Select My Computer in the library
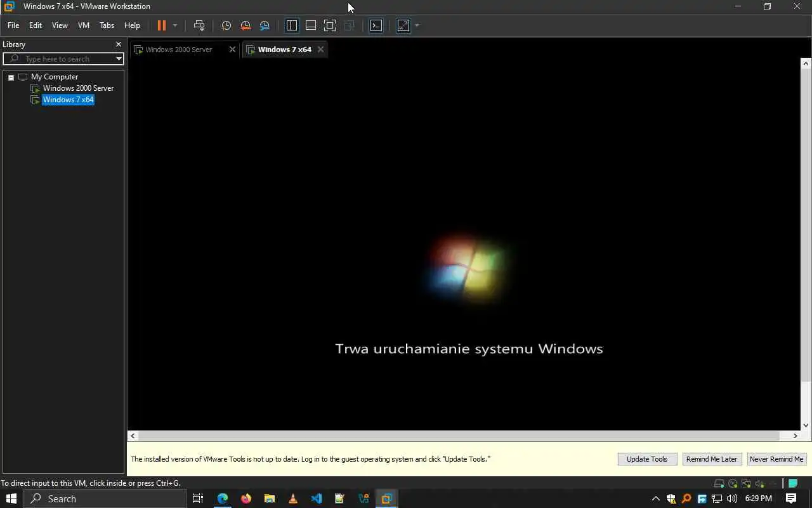This screenshot has width=812, height=508. pos(55,77)
